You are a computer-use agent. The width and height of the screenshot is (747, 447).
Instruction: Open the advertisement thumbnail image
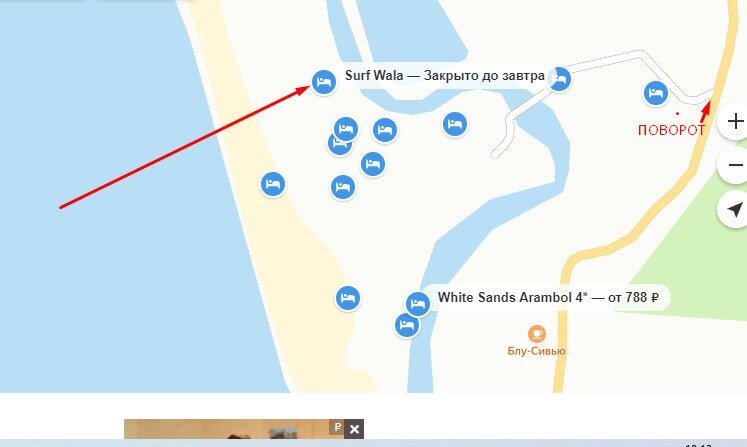[227, 429]
